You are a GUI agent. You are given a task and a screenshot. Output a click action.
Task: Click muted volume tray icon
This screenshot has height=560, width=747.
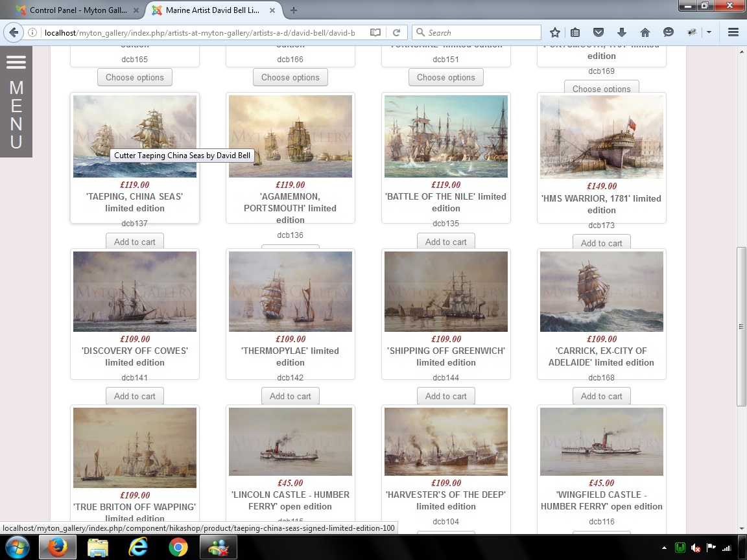(696, 548)
